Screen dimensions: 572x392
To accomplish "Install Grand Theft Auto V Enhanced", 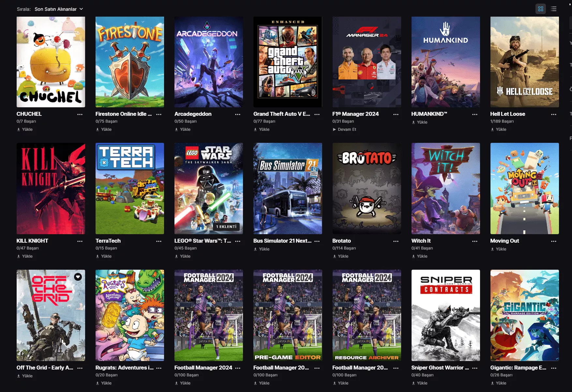I will 262,129.
